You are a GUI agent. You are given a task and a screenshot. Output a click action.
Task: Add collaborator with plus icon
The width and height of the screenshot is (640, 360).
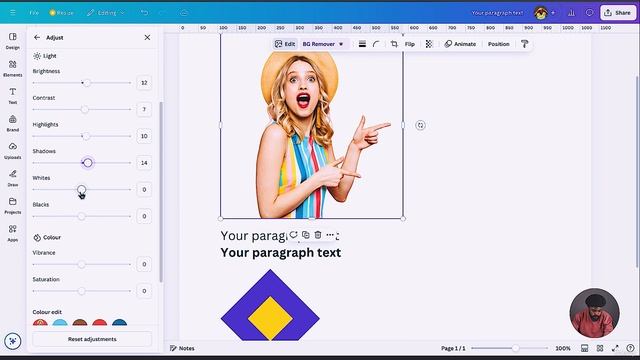tap(553, 13)
